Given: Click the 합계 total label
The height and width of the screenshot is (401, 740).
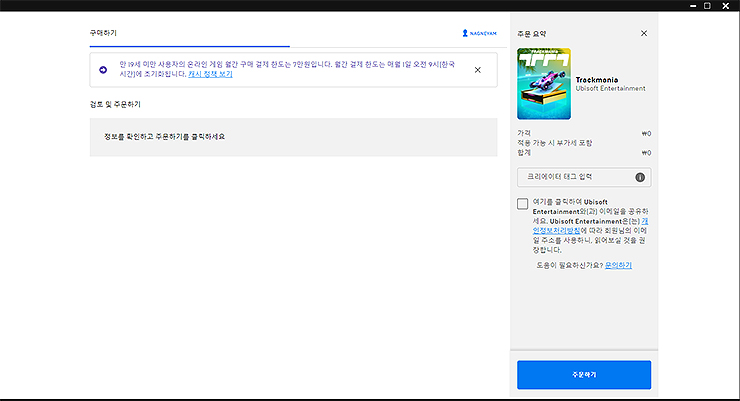Looking at the screenshot, I should (524, 153).
